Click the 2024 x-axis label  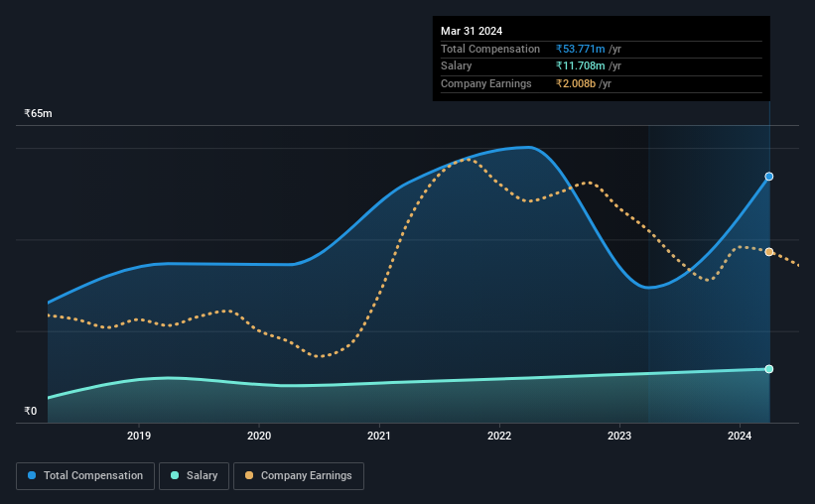point(740,436)
